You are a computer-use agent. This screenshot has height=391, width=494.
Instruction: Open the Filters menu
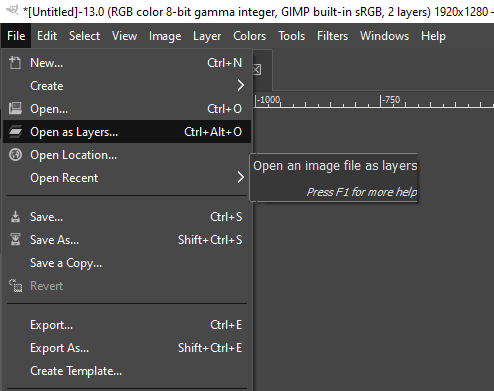point(332,36)
